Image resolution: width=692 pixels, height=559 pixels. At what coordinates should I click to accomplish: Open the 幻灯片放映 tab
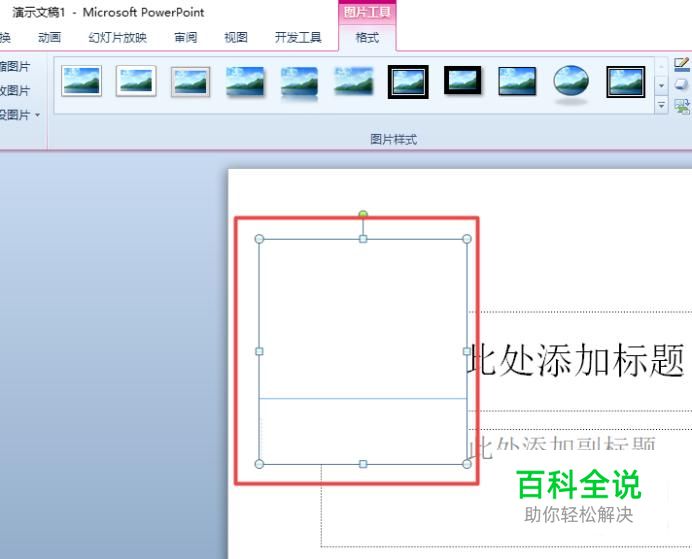[x=117, y=38]
